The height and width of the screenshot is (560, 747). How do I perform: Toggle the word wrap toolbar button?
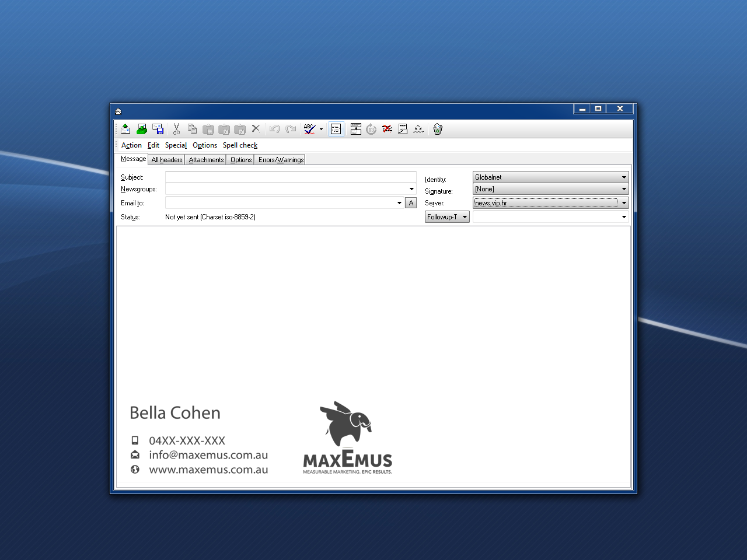pyautogui.click(x=336, y=129)
